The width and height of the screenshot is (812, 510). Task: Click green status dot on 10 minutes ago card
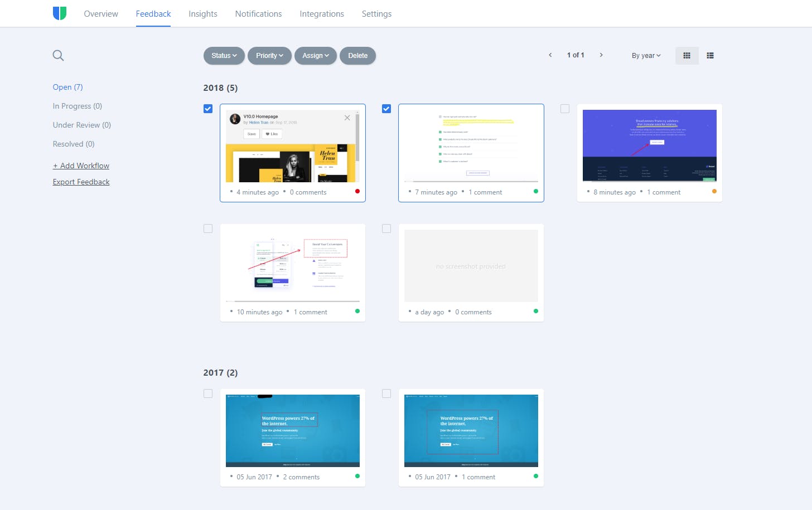click(x=357, y=311)
